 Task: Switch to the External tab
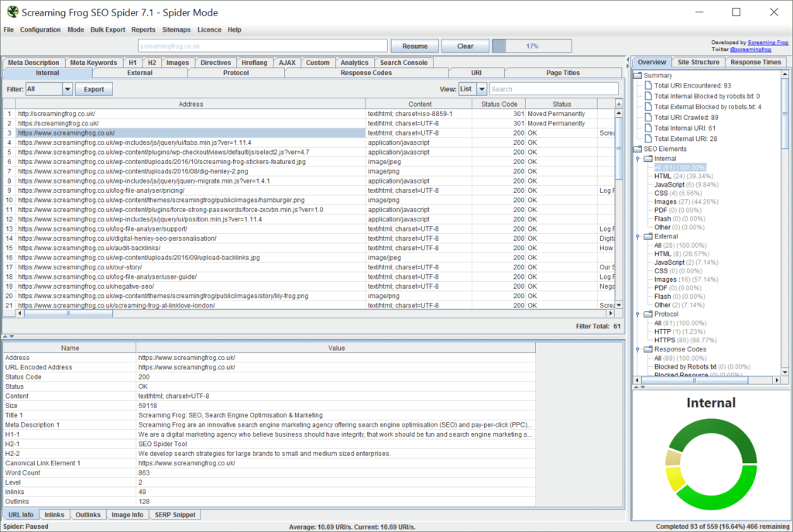(139, 73)
